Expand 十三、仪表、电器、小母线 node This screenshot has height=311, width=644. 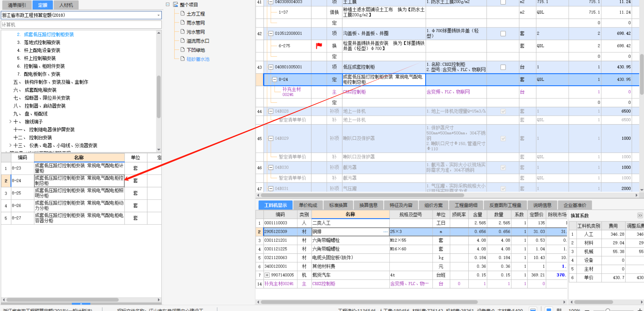pos(10,145)
